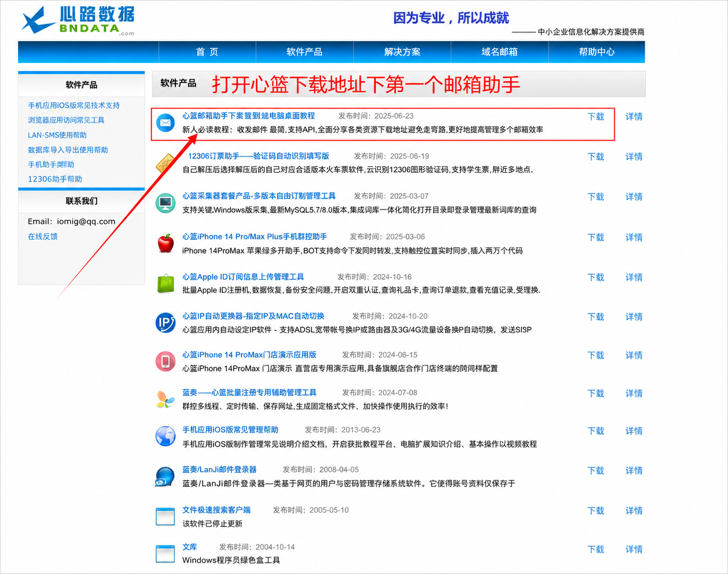The width and height of the screenshot is (728, 574).
Task: Open sidebar link 手机应用iOS版常见技术支持
Action: pos(74,105)
